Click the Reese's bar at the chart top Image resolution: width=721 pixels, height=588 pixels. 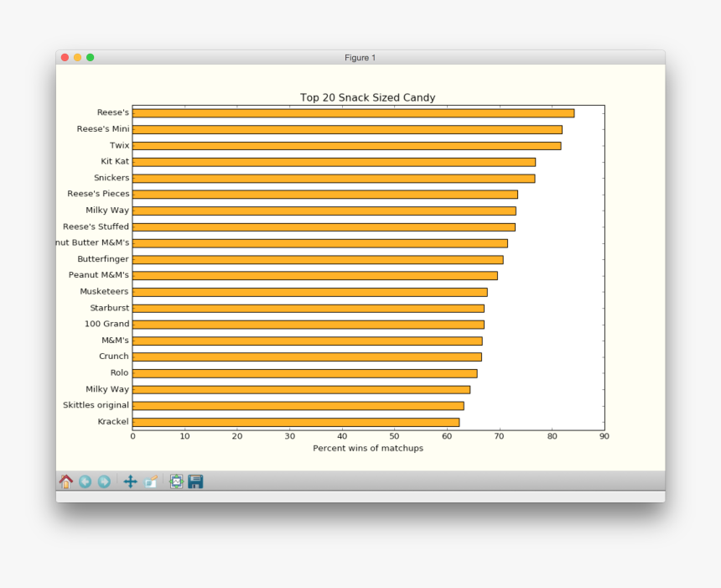click(352, 113)
